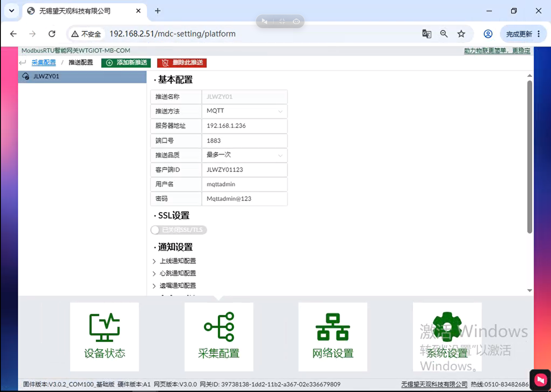Screen dimensions: 551x392
Task: Open the tab search chevron at top-left
Action: point(12,11)
